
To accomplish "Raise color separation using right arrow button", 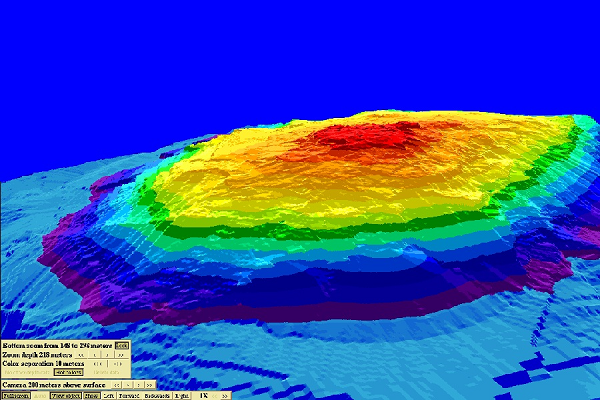I will [x=115, y=364].
